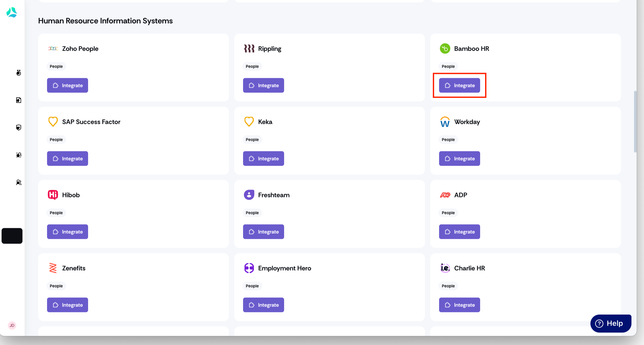Integrate Bamboo HR

click(x=459, y=85)
